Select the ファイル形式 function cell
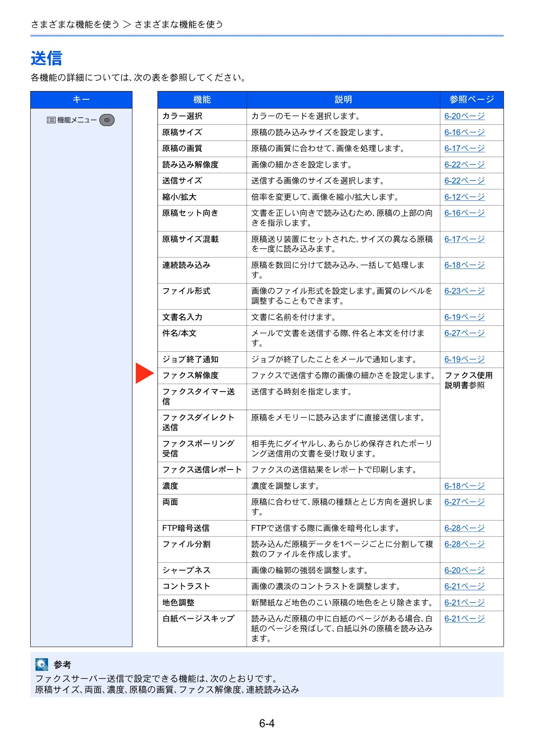 tap(202, 296)
